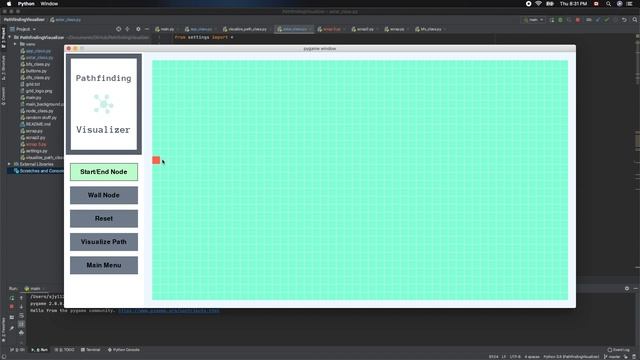Expand External Libraries in project tree
640x360 pixels.
coord(9,164)
